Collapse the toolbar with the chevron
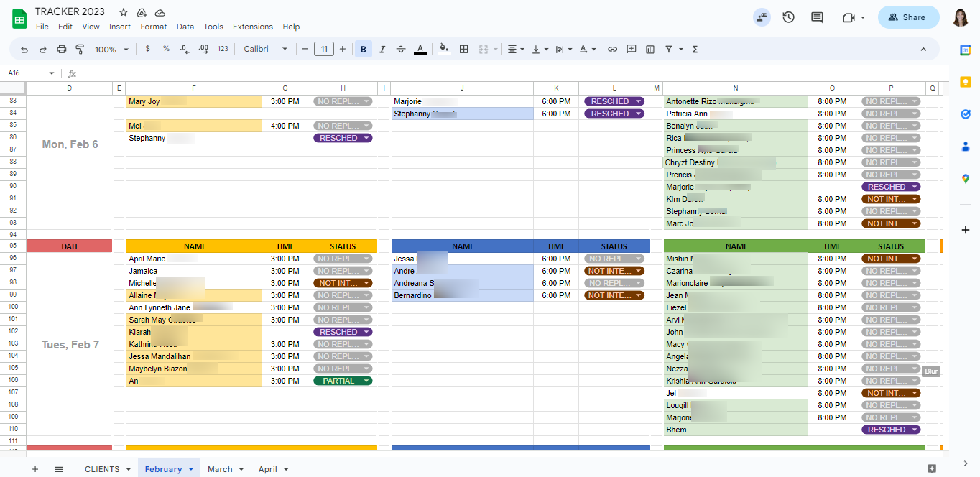Viewport: 980px width, 477px height. (923, 50)
